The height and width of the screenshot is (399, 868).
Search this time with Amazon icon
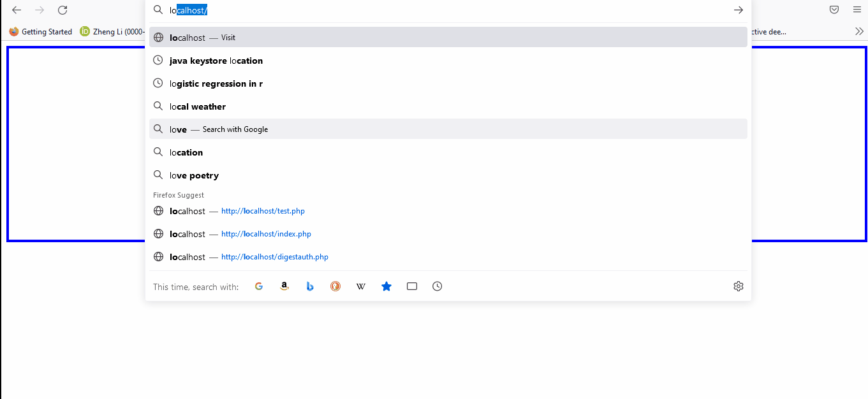click(x=284, y=287)
